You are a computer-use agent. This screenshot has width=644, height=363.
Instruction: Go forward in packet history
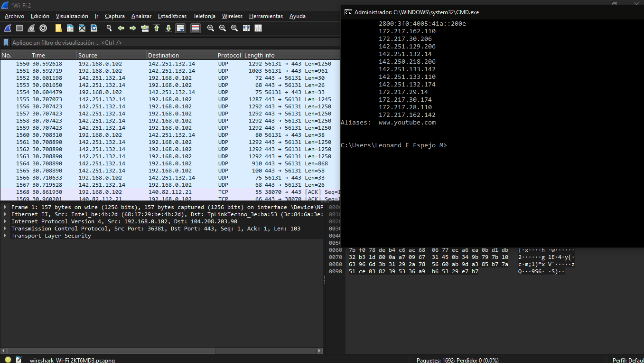pyautogui.click(x=133, y=28)
